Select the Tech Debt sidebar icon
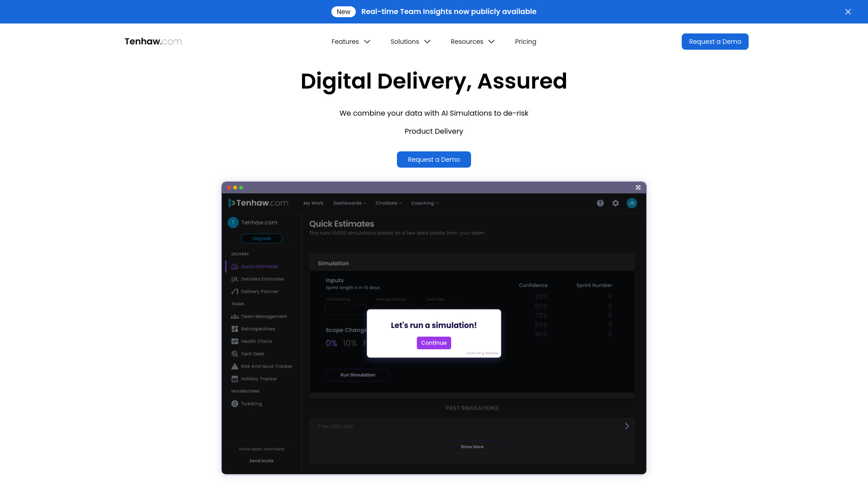 [234, 353]
